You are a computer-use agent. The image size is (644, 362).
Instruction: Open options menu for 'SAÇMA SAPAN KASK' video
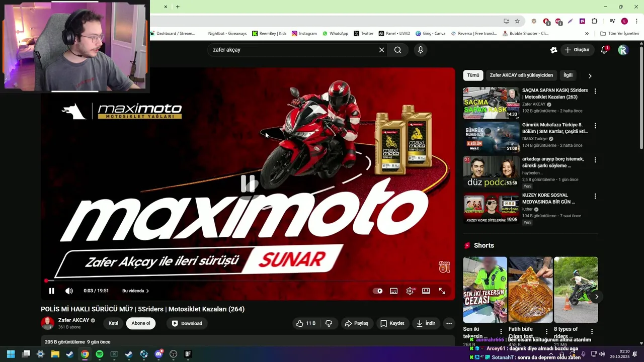click(x=595, y=92)
